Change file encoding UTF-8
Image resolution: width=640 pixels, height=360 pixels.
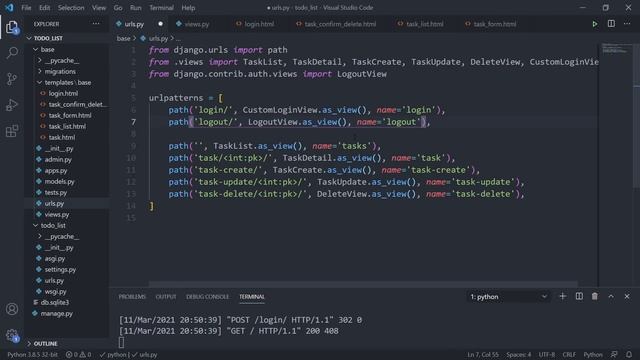pyautogui.click(x=547, y=355)
